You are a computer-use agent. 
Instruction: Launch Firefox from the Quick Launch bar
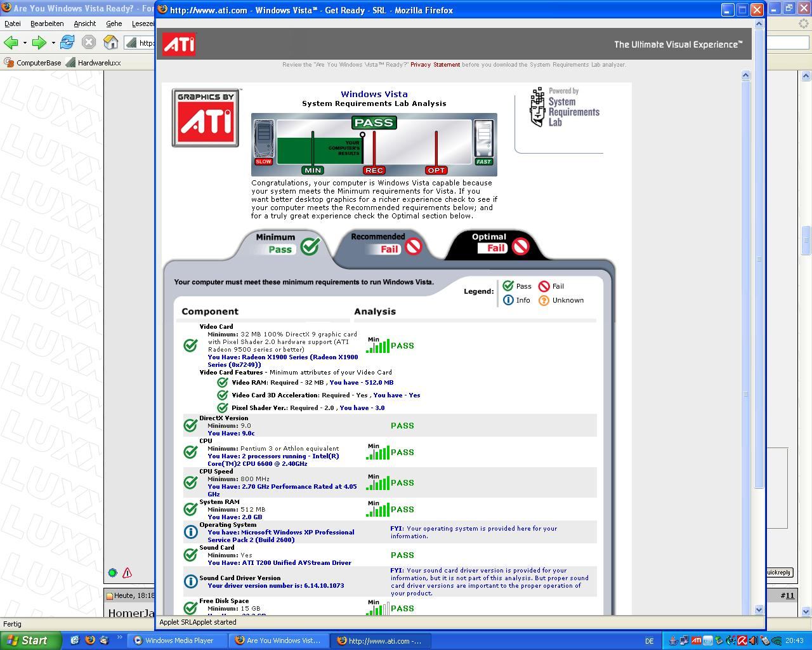point(89,640)
